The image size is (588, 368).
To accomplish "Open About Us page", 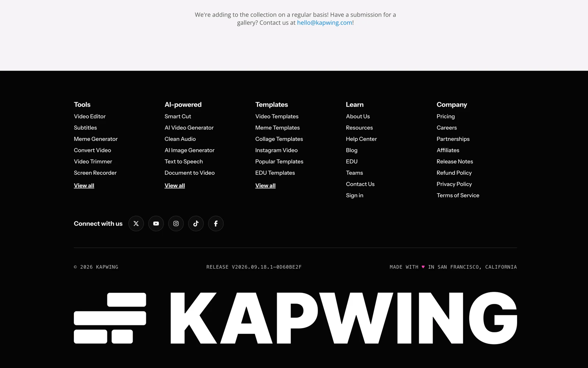I will coord(358,116).
